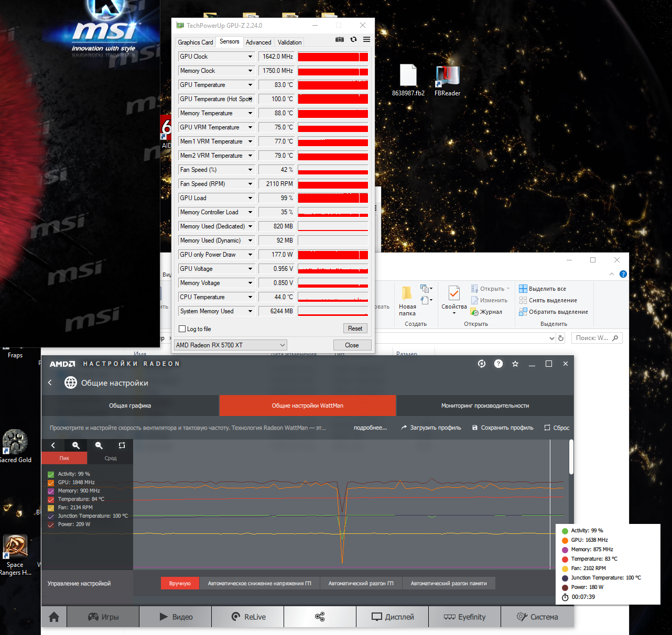The height and width of the screenshot is (635, 672).
Task: Click Выделить все in Explorer ribbon
Action: 543,289
